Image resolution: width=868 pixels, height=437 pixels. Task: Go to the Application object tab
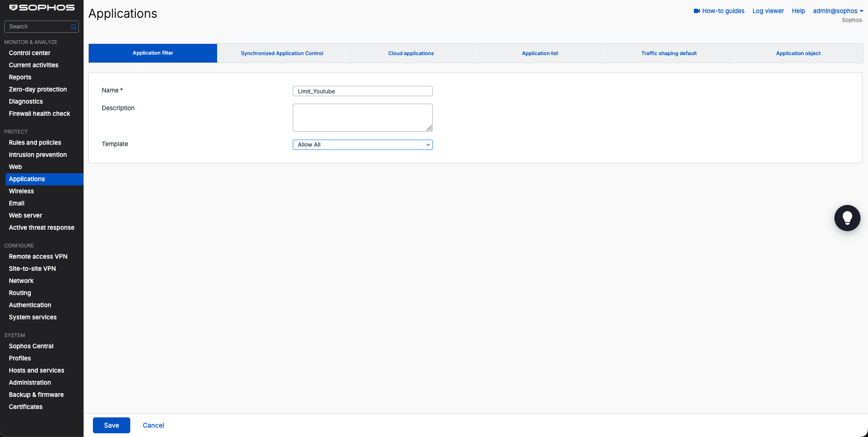(798, 53)
